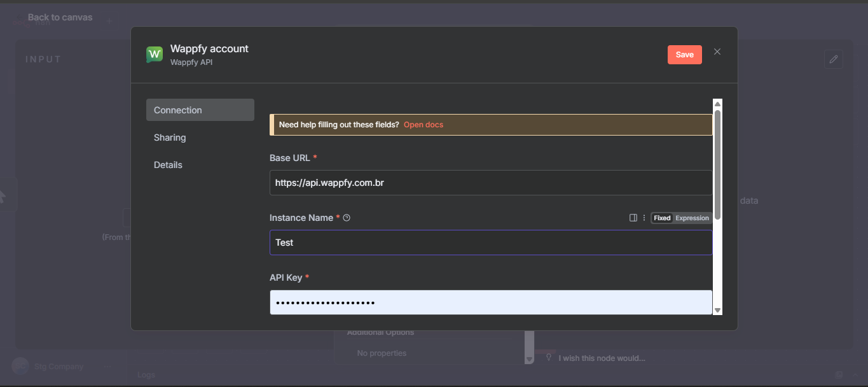
Task: Select the Fixed mode toggle
Action: 662,218
